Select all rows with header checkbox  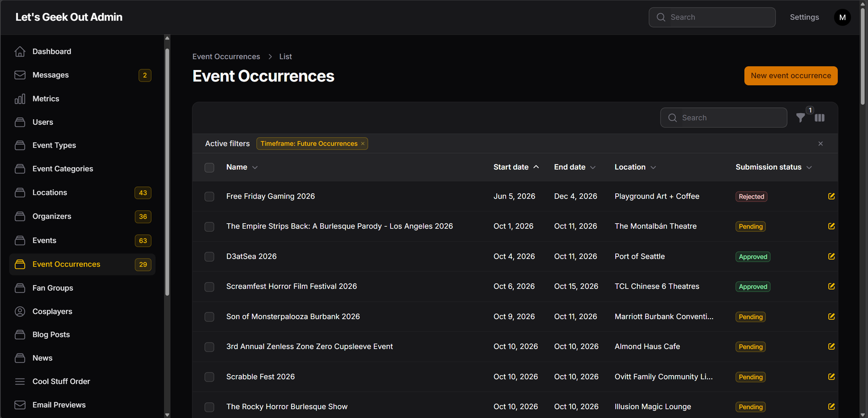tap(209, 168)
